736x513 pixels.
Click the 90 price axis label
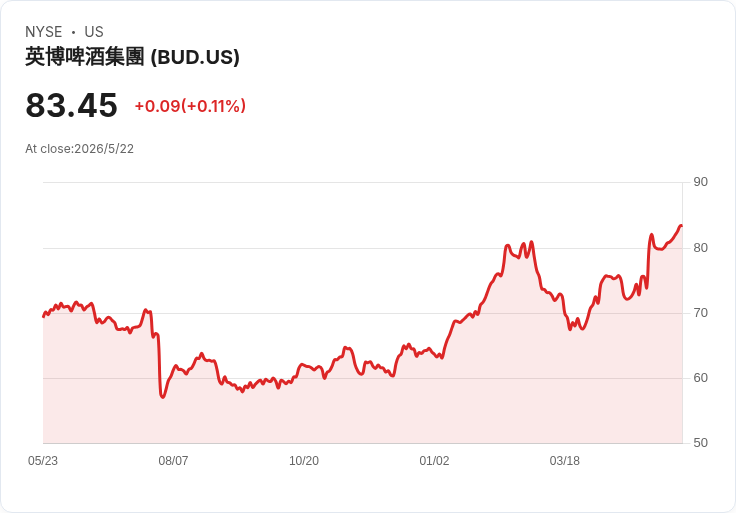click(700, 182)
